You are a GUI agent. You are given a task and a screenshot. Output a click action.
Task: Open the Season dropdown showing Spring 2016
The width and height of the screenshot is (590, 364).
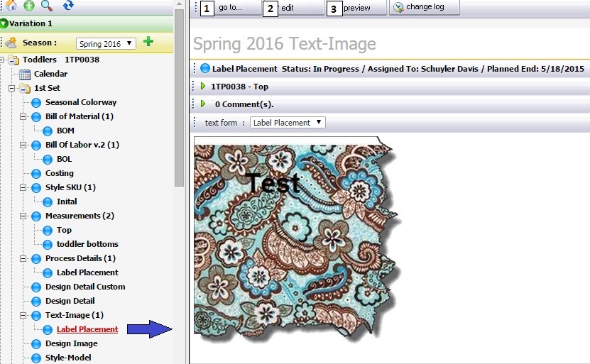(106, 43)
